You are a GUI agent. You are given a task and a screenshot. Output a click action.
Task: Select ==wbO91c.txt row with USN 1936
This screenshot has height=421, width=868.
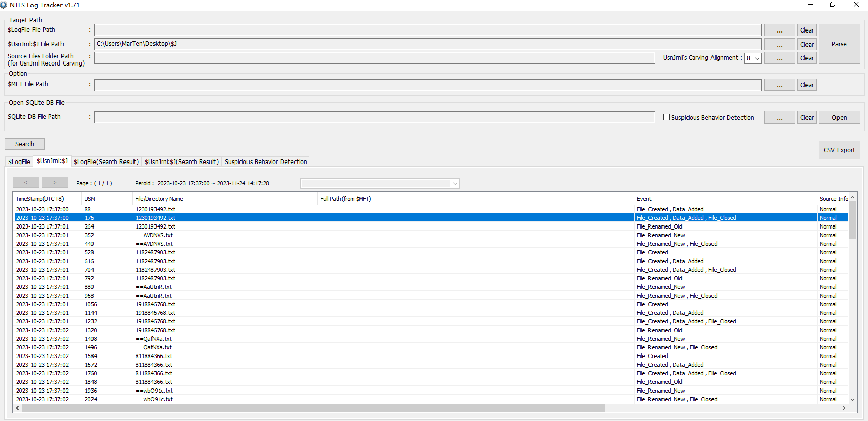click(431, 391)
